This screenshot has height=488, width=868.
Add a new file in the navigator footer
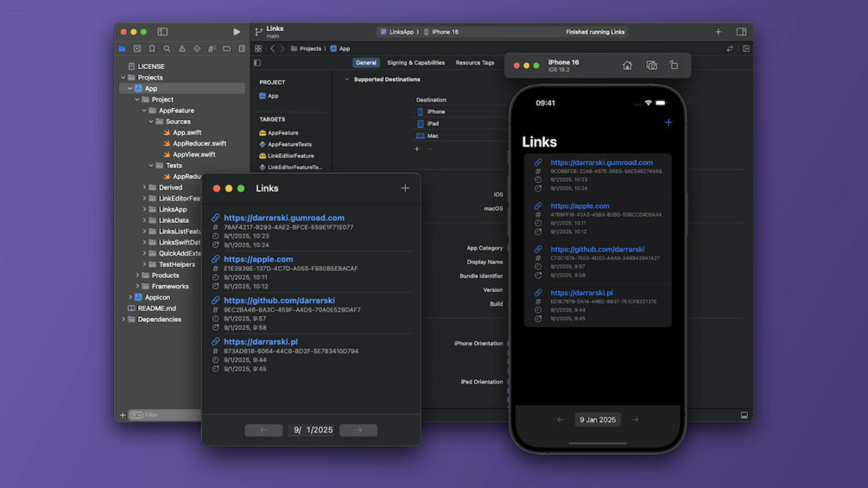[123, 415]
